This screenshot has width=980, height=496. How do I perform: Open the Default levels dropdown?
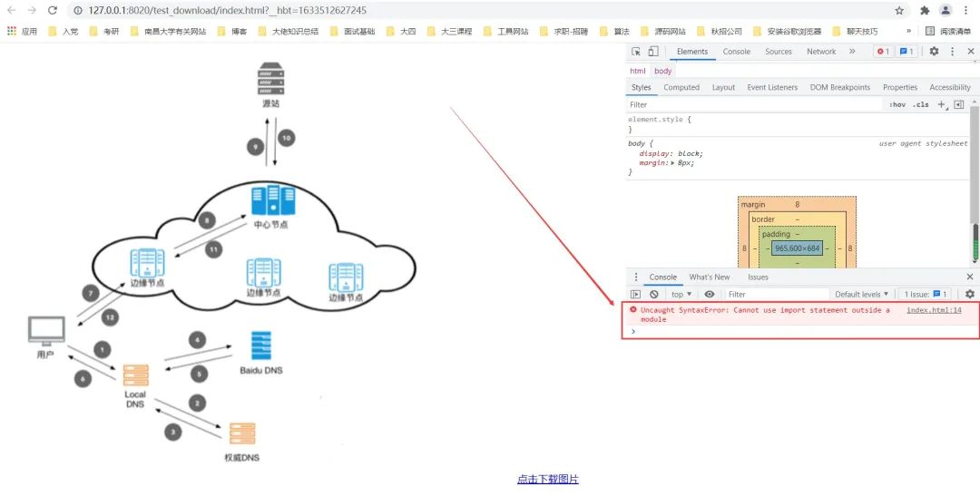coord(861,294)
